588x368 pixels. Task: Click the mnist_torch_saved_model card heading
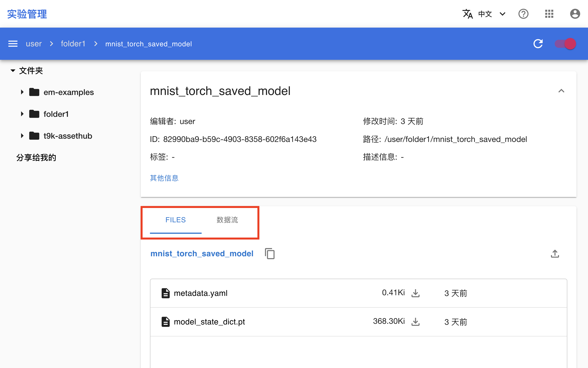(220, 91)
